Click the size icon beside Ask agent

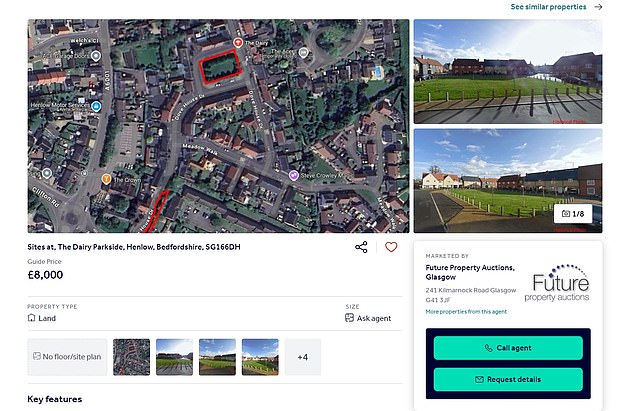(x=349, y=318)
